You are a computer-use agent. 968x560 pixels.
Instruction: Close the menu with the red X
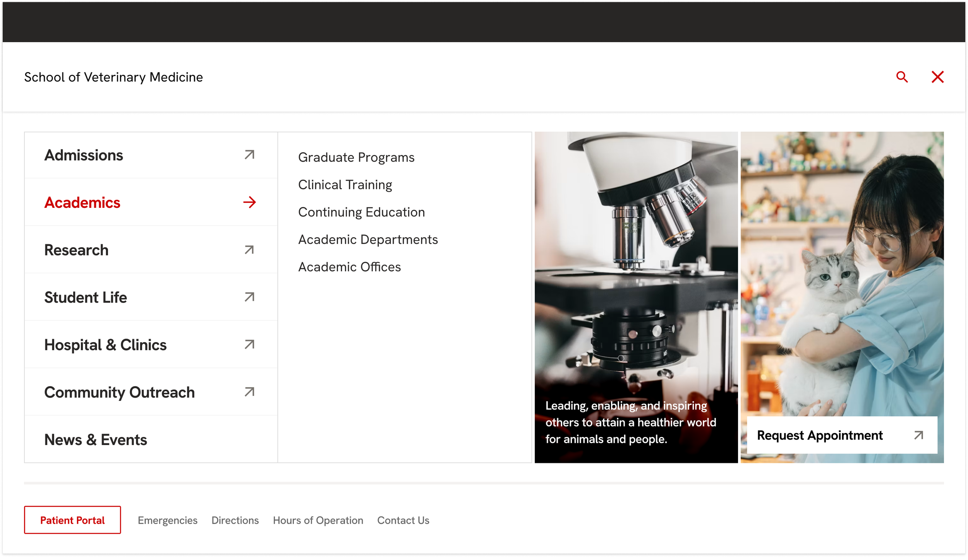coord(937,77)
